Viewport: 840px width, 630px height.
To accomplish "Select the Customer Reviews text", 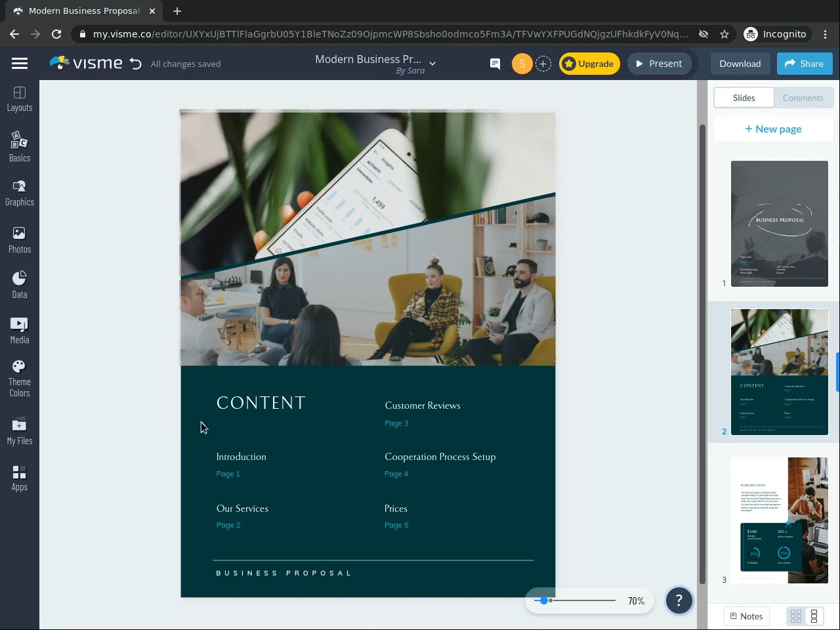I will tap(423, 406).
